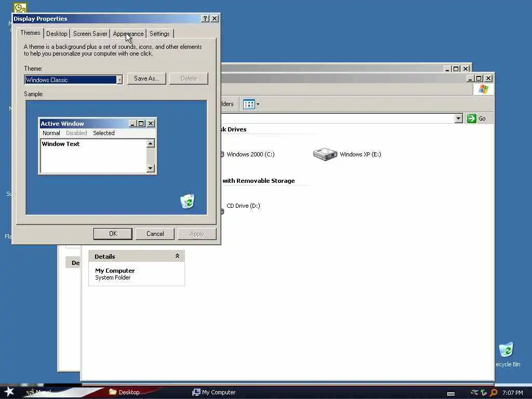Open the Screen Saver tab
Viewport: 532px width, 399px height.
pyautogui.click(x=90, y=34)
